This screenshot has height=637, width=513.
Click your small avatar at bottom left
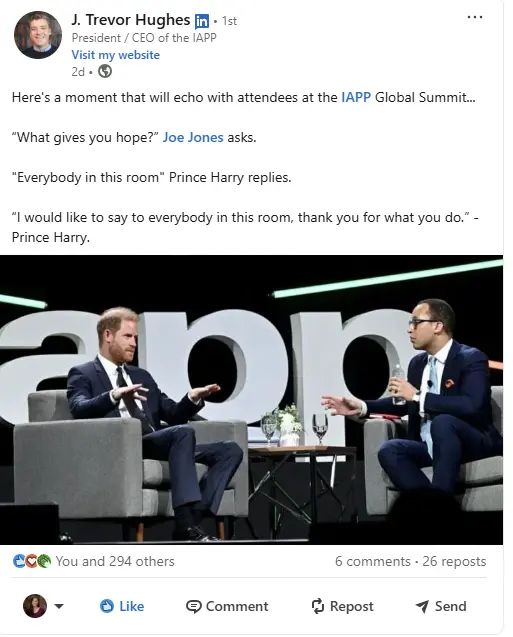[35, 606]
